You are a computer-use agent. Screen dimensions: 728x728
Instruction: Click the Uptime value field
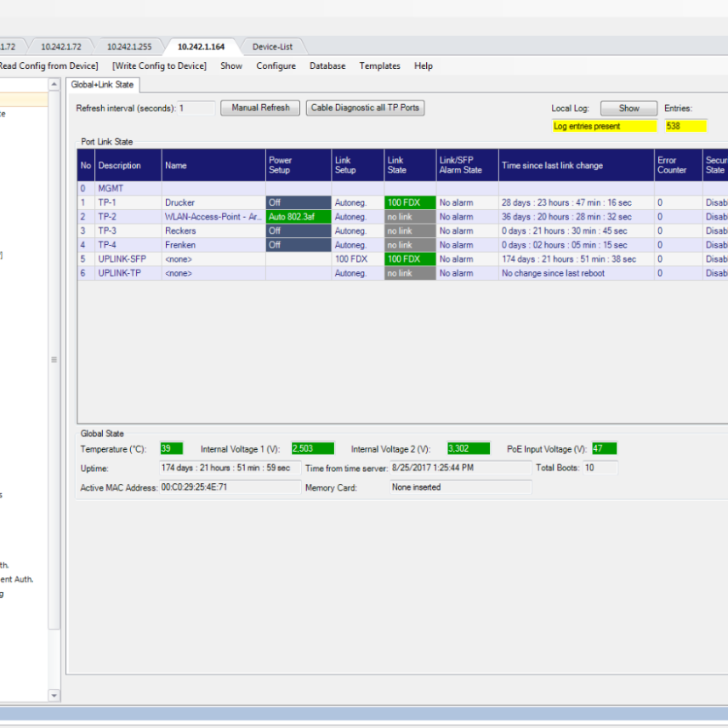230,468
